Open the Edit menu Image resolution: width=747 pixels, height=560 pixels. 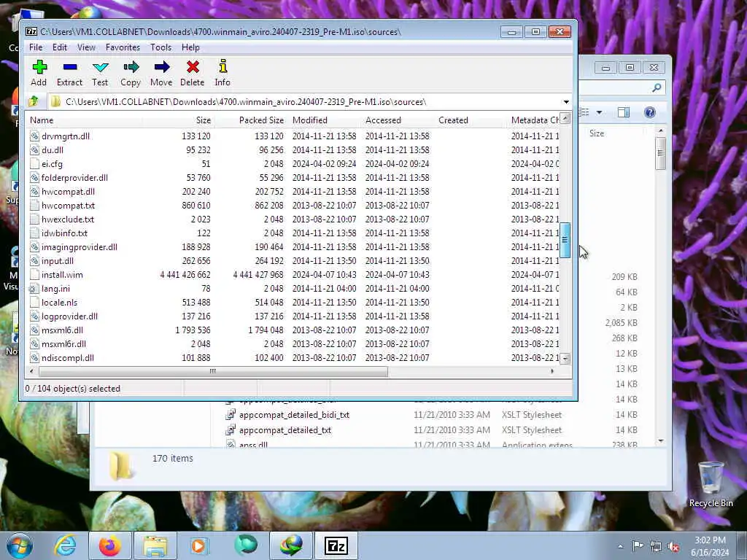[x=60, y=47]
